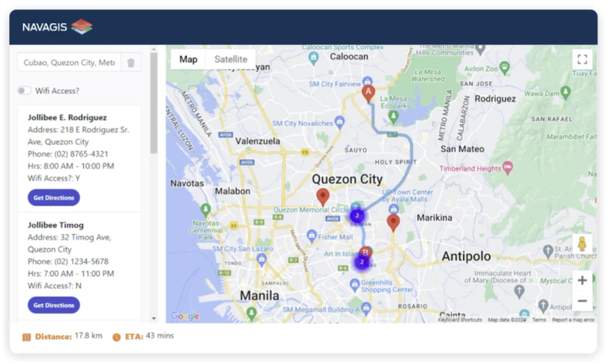The height and width of the screenshot is (364, 608).
Task: Click the Cubao location search field
Action: coord(69,62)
